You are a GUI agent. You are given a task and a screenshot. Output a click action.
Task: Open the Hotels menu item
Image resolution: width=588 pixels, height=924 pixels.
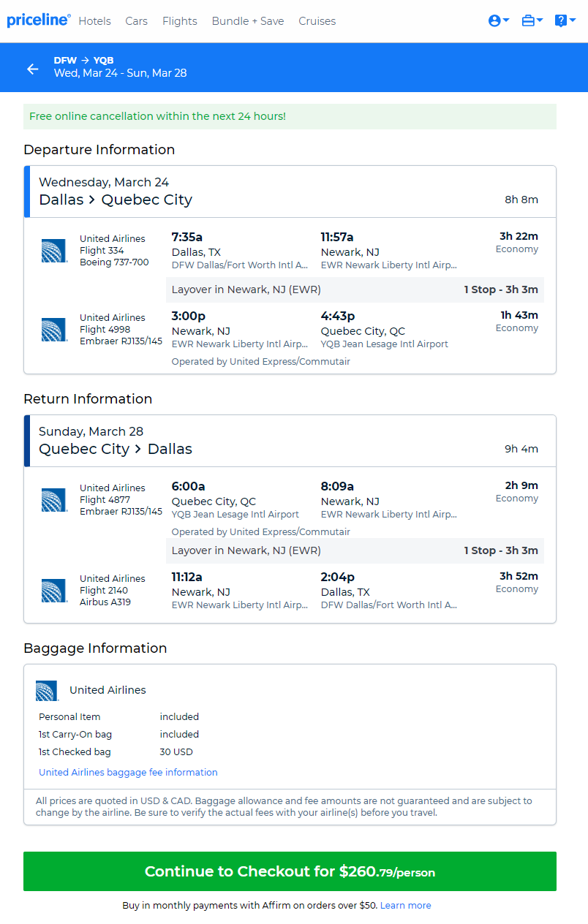click(94, 21)
